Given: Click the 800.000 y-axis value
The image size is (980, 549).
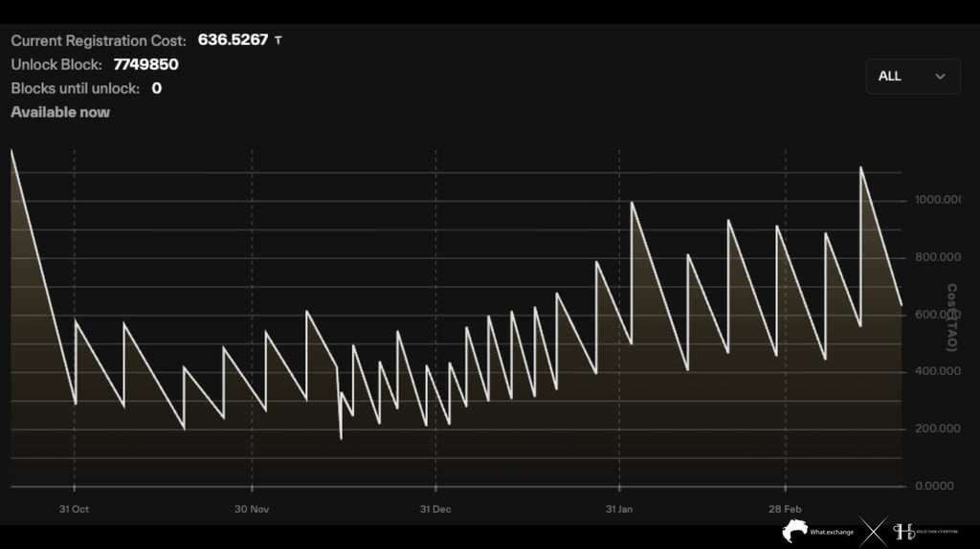Looking at the screenshot, I should 938,257.
